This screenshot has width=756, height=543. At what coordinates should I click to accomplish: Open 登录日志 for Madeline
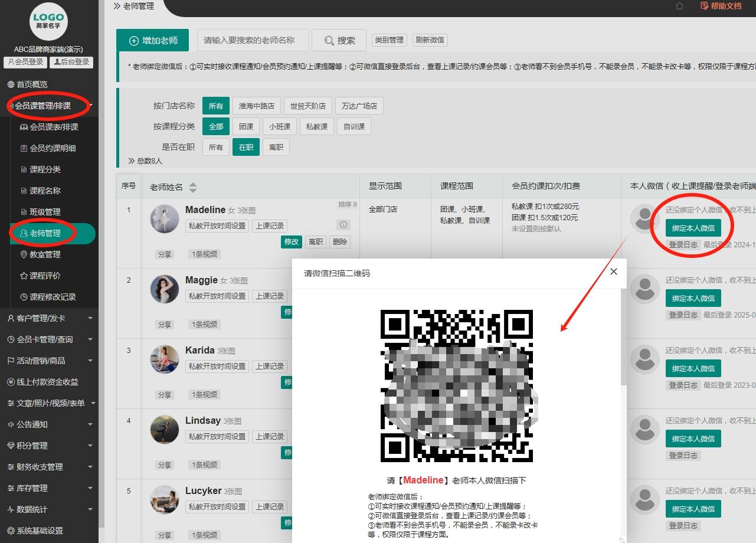pos(683,244)
